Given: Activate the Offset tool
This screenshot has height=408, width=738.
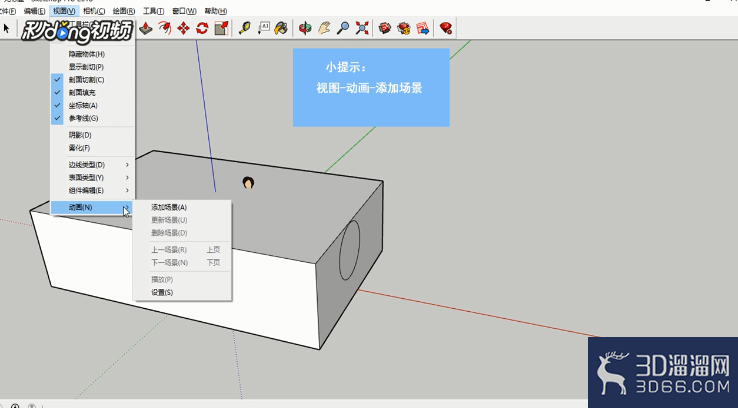Looking at the screenshot, I should tap(165, 28).
